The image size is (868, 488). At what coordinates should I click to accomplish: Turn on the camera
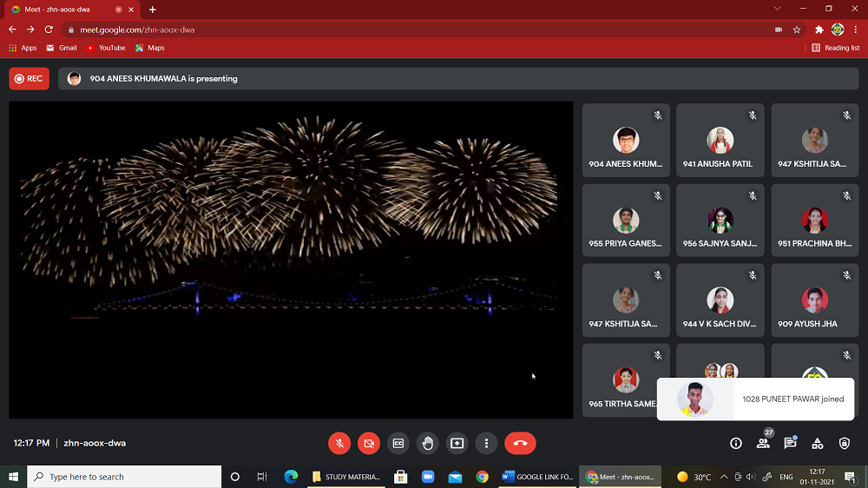pos(369,443)
